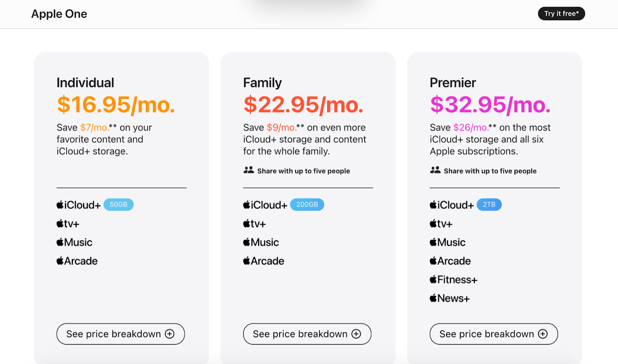Click the $16.95/mo. Individual price
The width and height of the screenshot is (618, 364).
(x=116, y=105)
